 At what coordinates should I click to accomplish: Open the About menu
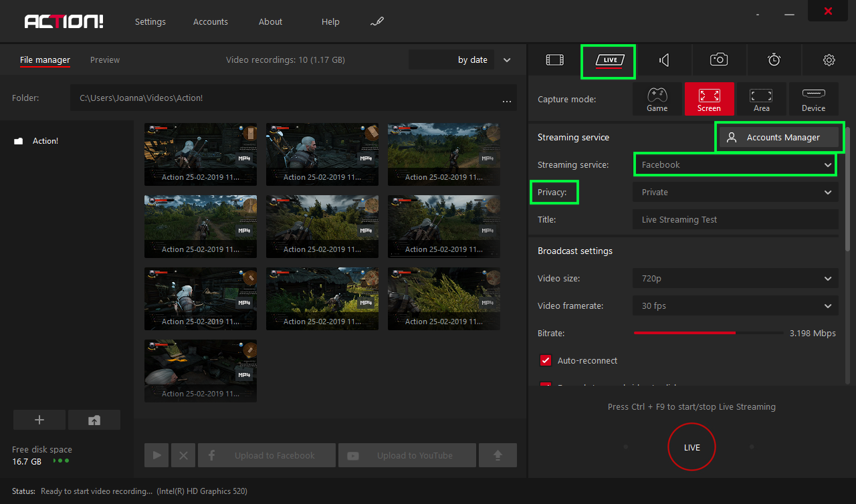coord(270,21)
